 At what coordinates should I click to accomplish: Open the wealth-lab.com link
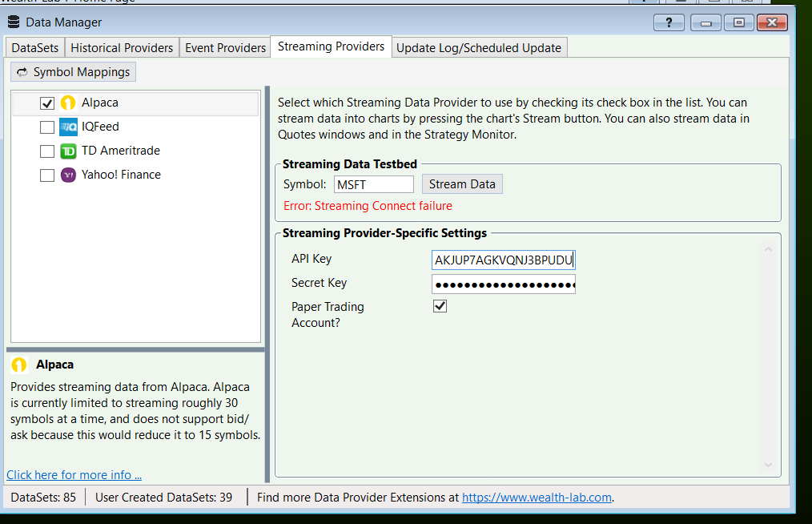[x=537, y=498]
